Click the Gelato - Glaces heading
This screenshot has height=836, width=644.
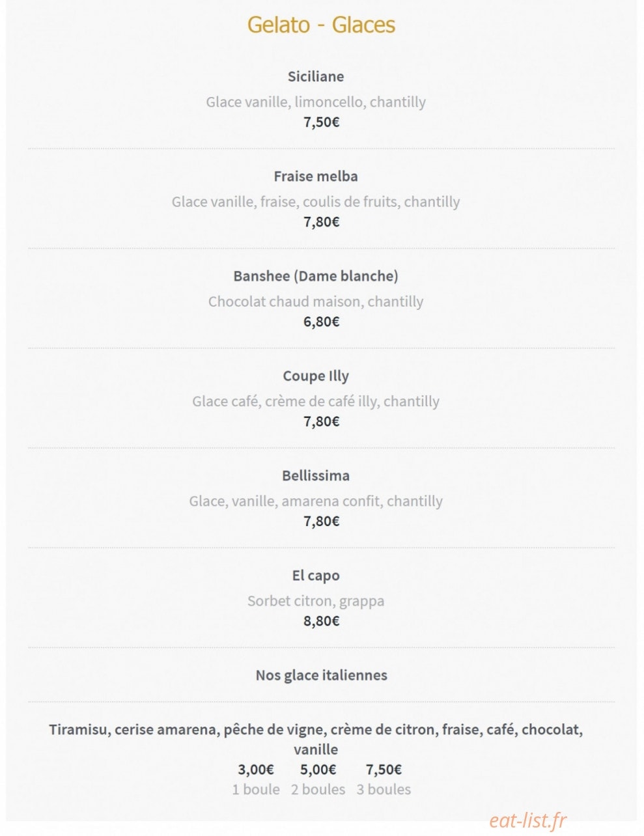[x=321, y=25]
